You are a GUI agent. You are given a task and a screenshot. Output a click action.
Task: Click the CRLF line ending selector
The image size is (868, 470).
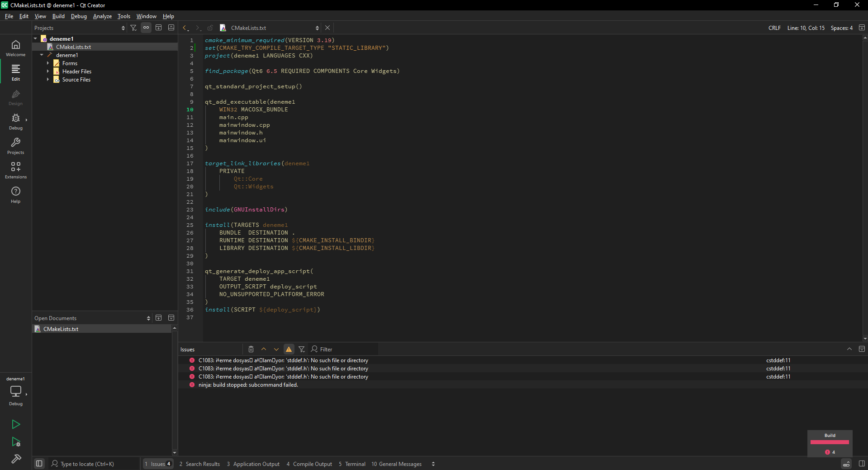click(774, 28)
